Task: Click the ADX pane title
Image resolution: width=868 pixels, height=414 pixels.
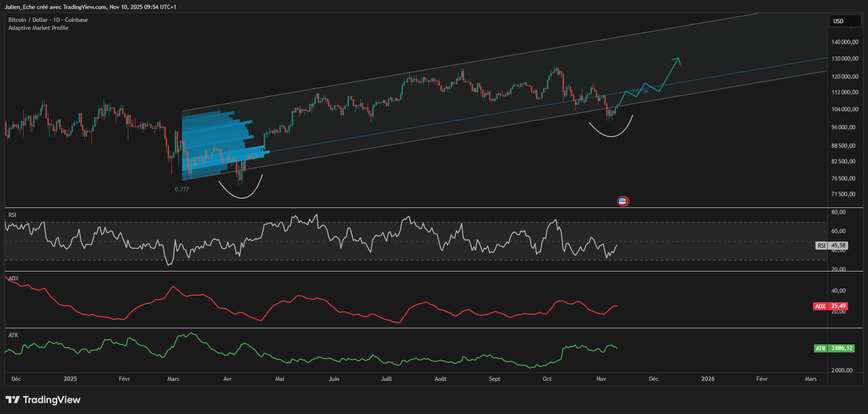Action: tap(14, 279)
